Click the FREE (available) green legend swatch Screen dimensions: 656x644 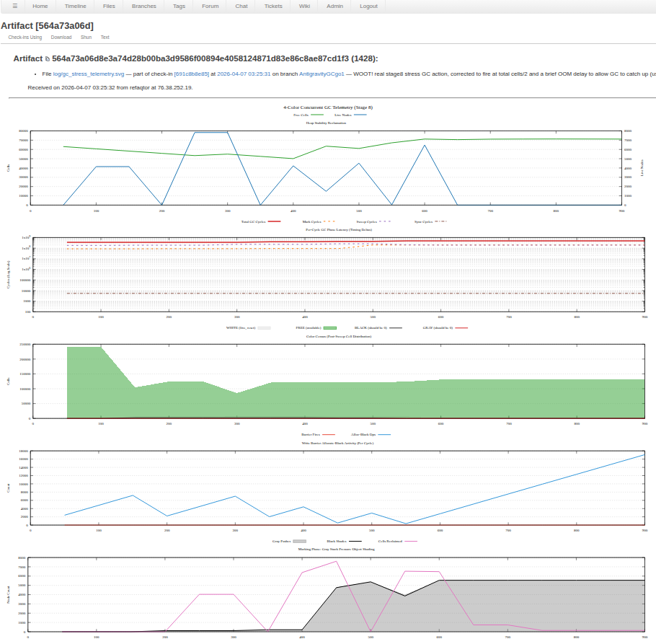(x=330, y=327)
